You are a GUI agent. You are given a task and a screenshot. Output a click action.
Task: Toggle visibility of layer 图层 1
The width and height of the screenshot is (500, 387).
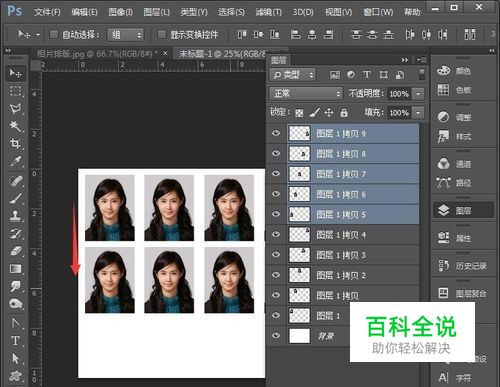pyautogui.click(x=276, y=315)
